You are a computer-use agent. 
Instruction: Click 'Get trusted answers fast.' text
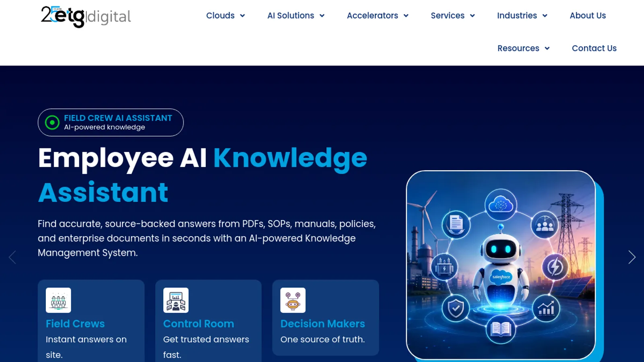coord(206,347)
